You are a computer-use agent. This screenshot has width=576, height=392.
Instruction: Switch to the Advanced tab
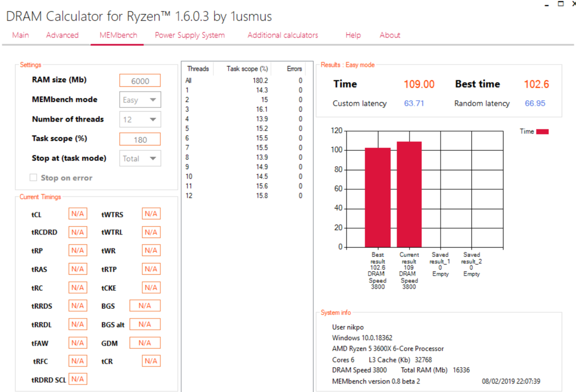pos(62,35)
